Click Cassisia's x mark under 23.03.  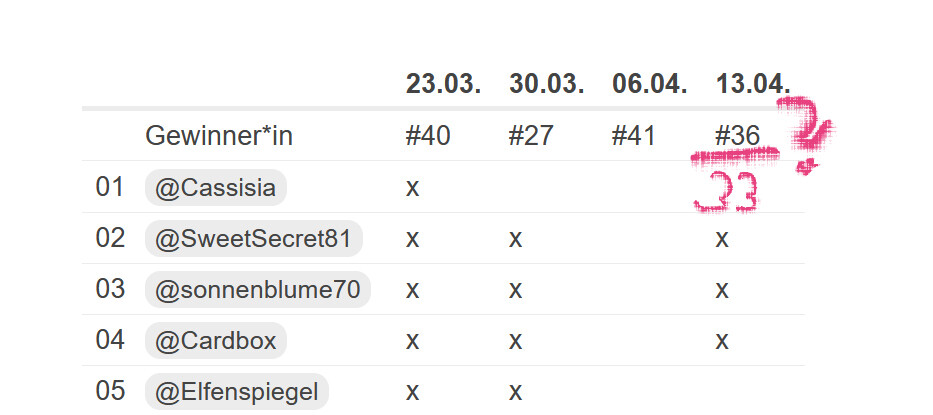[x=412, y=189]
